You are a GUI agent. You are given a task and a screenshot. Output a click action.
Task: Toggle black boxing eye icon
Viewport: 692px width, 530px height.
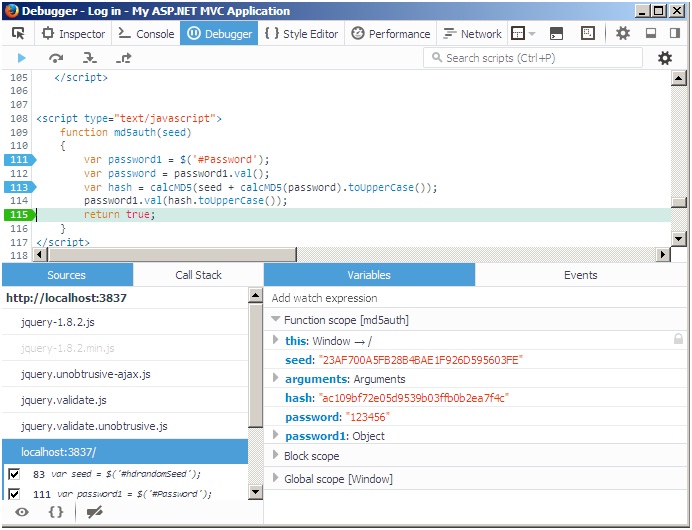[x=22, y=512]
